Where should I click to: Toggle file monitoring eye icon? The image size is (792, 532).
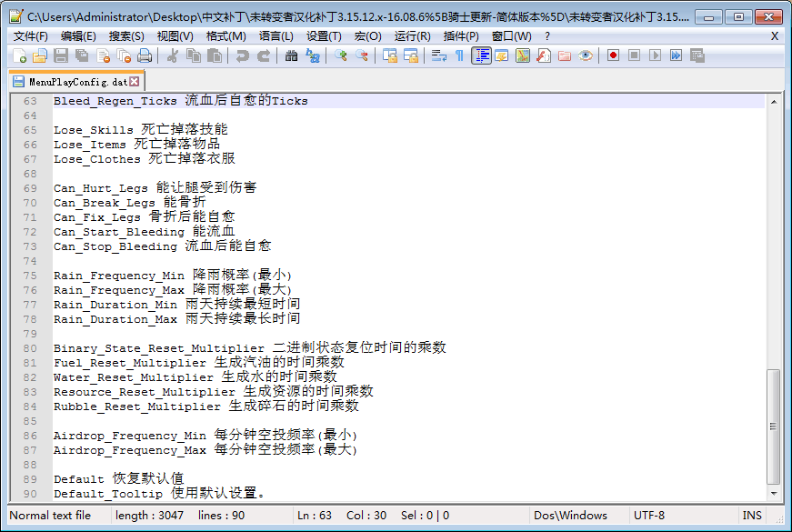(586, 55)
